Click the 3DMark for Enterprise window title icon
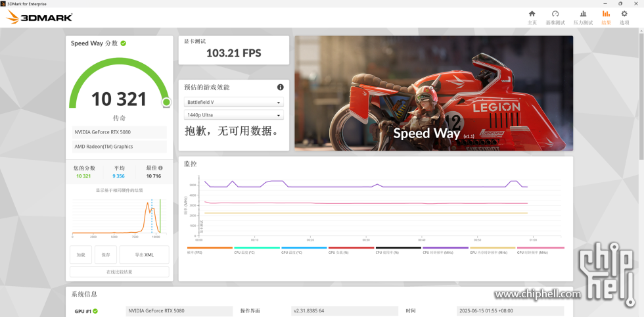Screen dimensions: 644x317 coord(3,4)
